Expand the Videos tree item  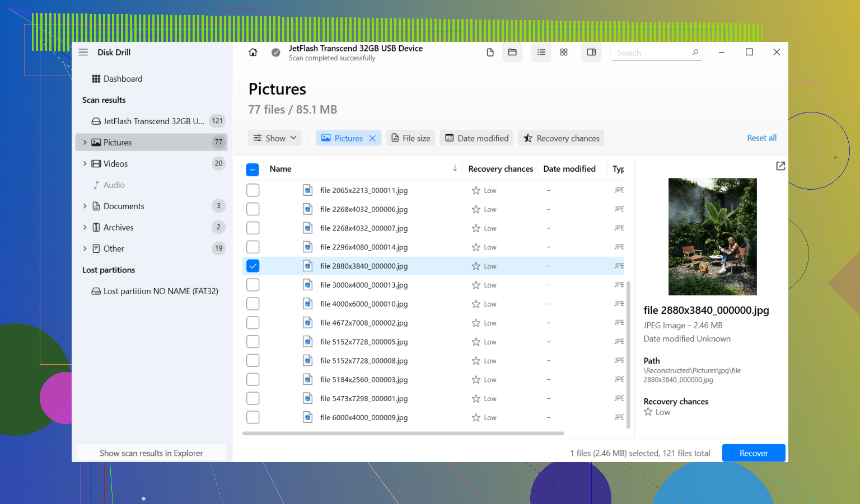(85, 164)
